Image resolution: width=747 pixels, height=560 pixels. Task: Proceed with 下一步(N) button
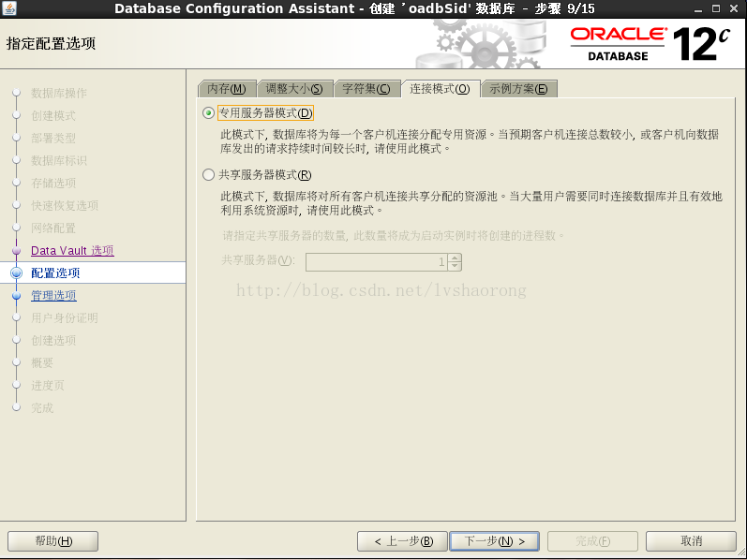pos(495,541)
